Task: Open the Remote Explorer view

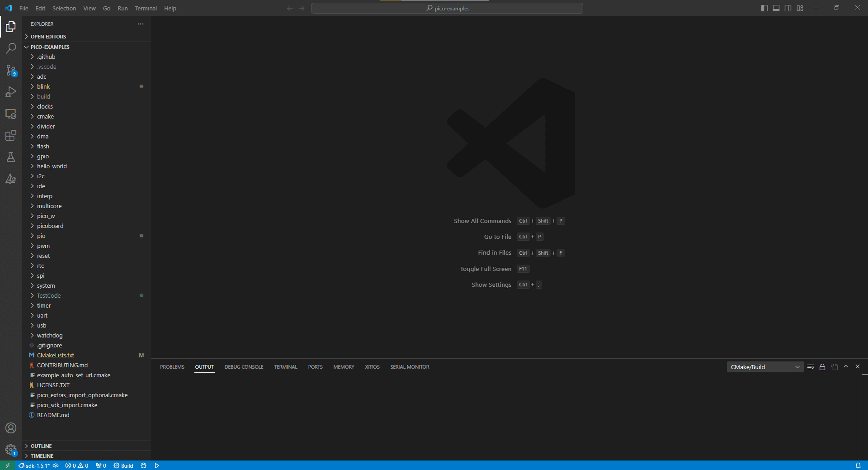Action: (11, 114)
